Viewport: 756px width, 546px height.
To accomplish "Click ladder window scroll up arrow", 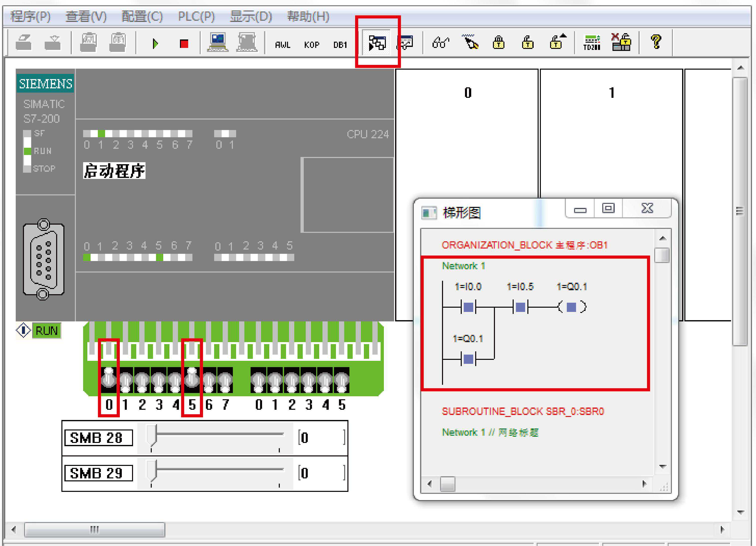I will (x=663, y=238).
